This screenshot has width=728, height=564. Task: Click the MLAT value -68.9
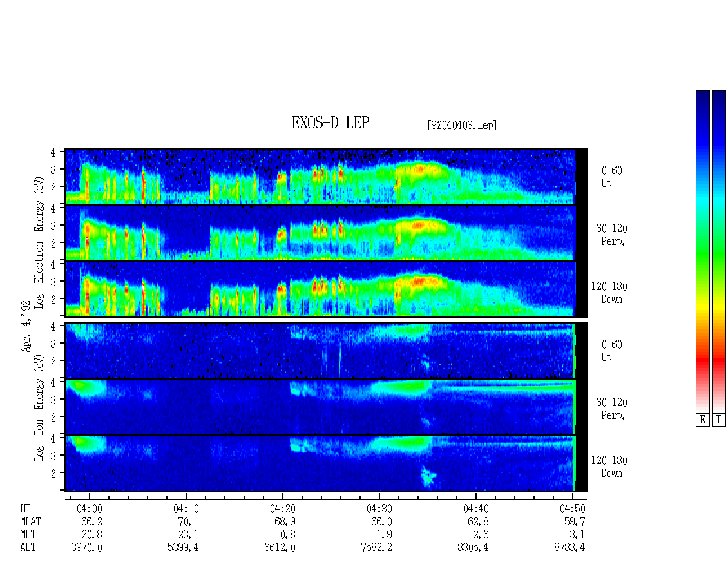click(282, 521)
